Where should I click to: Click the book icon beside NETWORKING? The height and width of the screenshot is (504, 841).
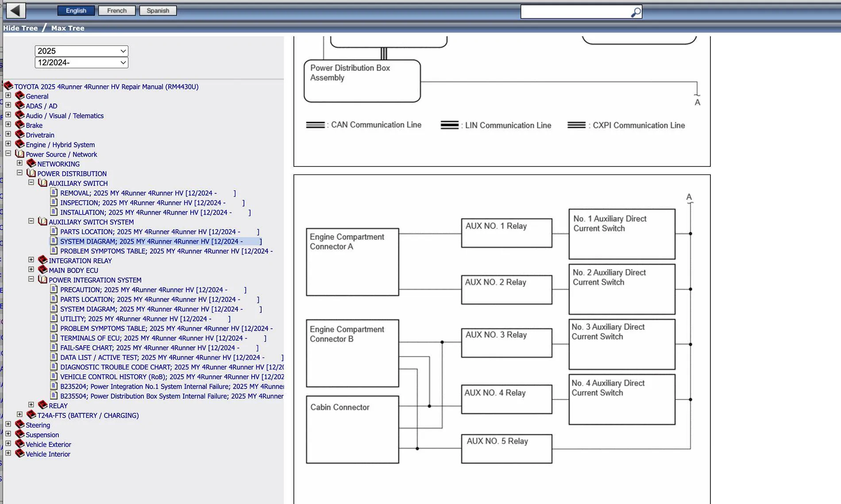coord(31,164)
